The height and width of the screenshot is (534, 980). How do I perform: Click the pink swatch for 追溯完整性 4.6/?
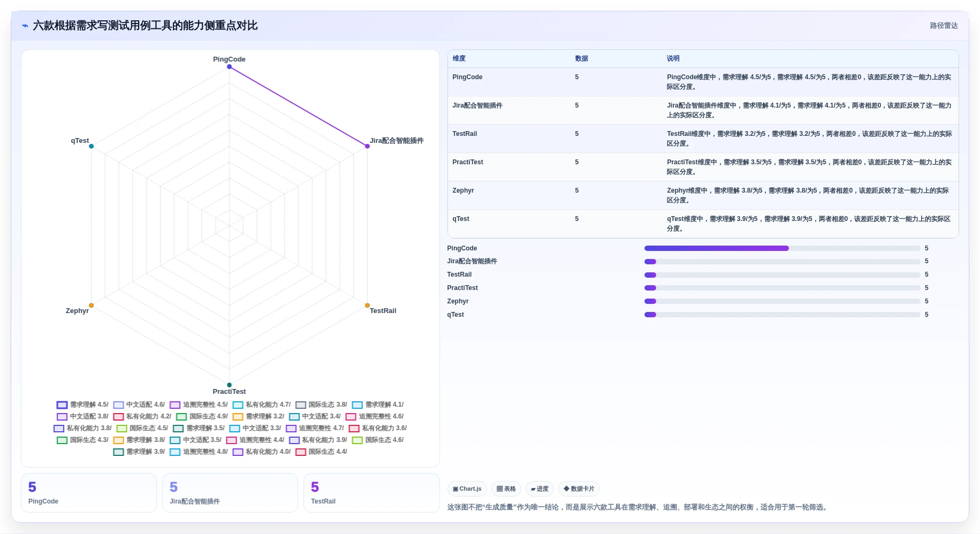click(351, 417)
